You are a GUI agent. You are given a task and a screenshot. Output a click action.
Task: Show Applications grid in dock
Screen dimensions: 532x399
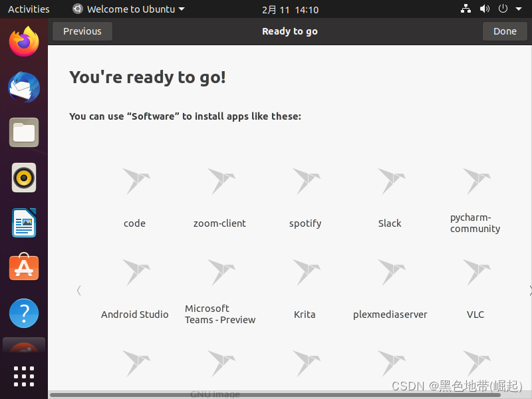tap(24, 376)
